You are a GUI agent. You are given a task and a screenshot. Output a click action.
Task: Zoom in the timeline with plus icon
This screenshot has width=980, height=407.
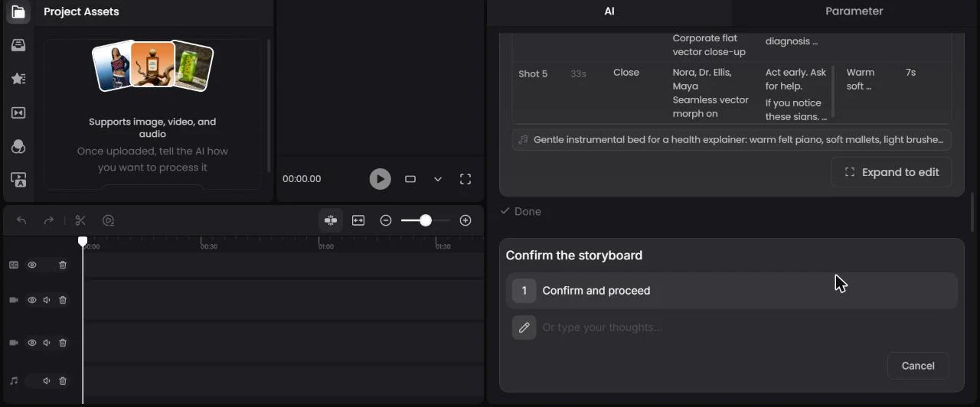coord(465,220)
